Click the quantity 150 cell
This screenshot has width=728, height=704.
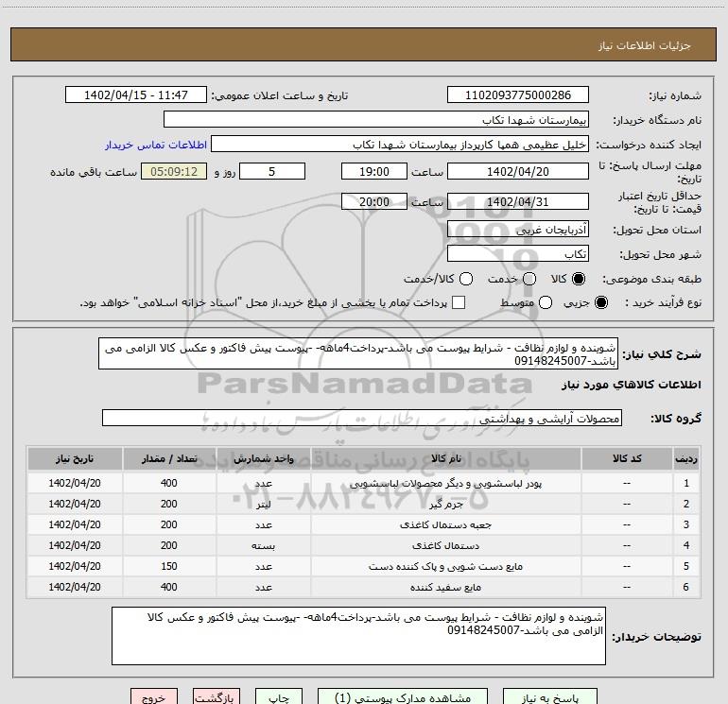pos(169,567)
